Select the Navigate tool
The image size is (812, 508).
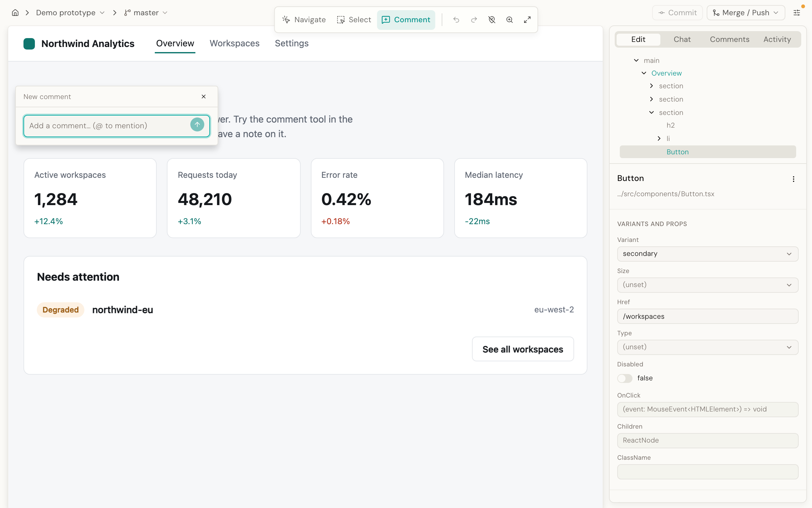click(304, 20)
